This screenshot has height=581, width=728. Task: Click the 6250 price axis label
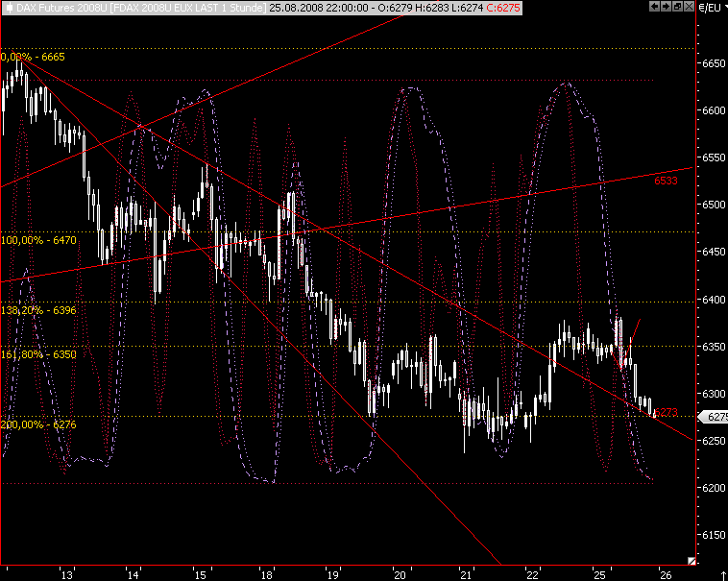tap(714, 441)
